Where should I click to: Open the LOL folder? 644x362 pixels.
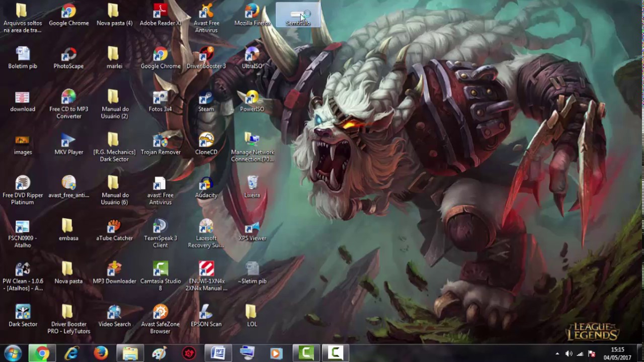[252, 316]
